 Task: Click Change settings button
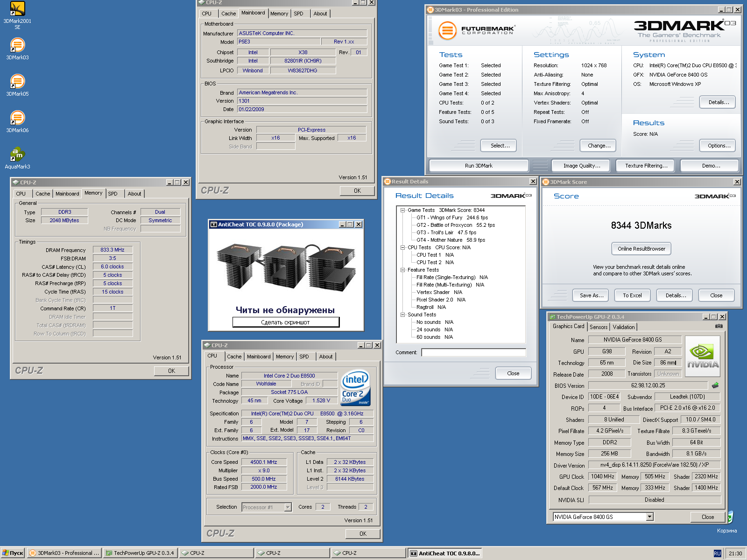pos(599,146)
